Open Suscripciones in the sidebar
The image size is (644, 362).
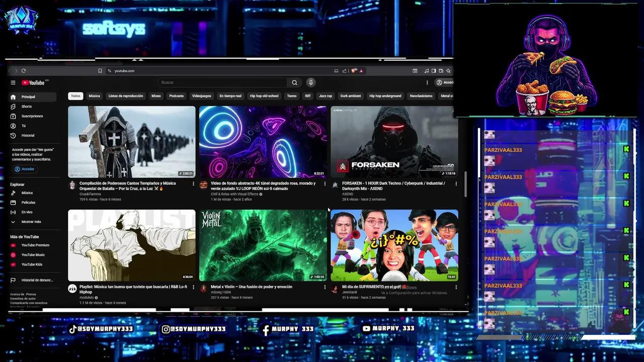coord(32,116)
